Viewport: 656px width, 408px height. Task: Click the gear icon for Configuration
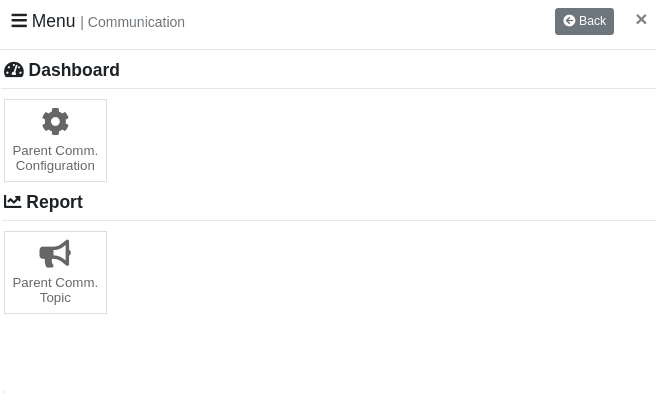point(55,122)
